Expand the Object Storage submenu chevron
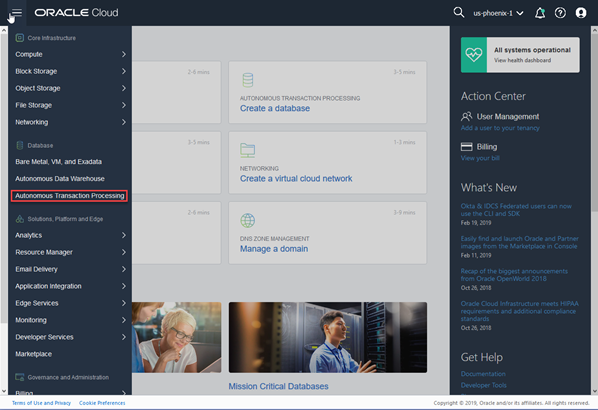This screenshot has height=410, width=598. pos(124,88)
